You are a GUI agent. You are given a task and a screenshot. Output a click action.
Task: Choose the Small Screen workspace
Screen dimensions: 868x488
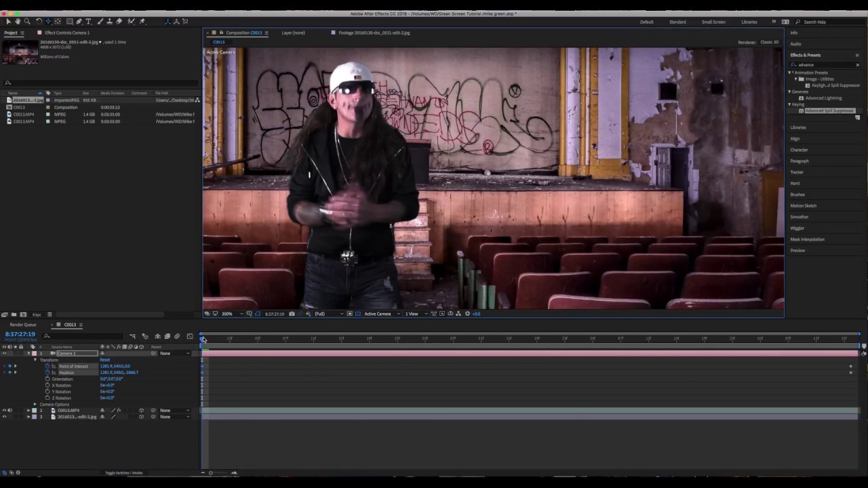713,22
